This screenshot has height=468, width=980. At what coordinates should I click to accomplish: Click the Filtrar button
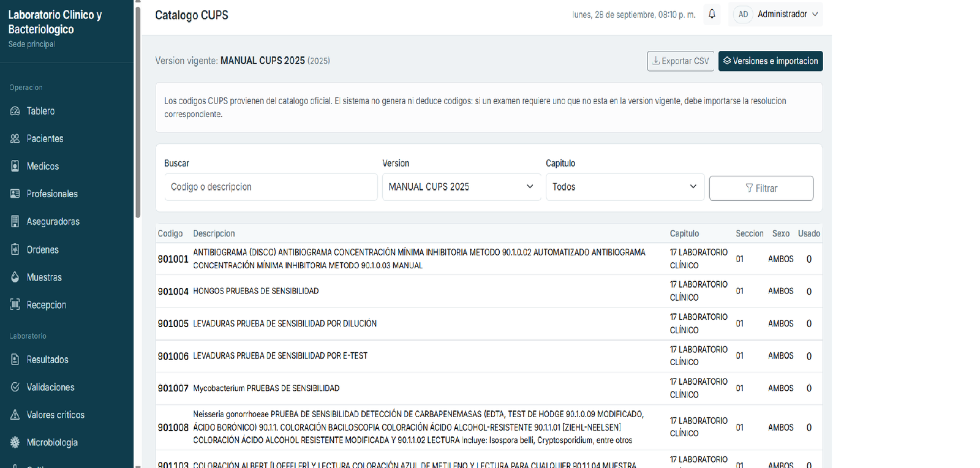(x=761, y=188)
